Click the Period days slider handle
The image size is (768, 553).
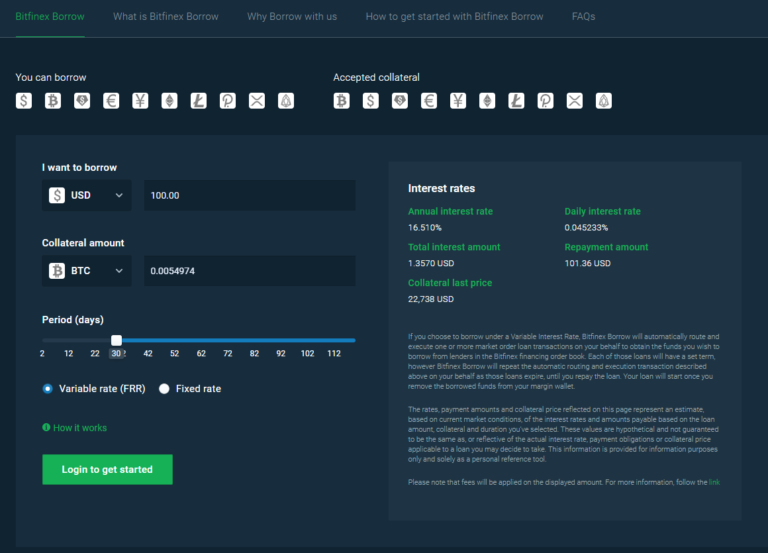tap(116, 340)
